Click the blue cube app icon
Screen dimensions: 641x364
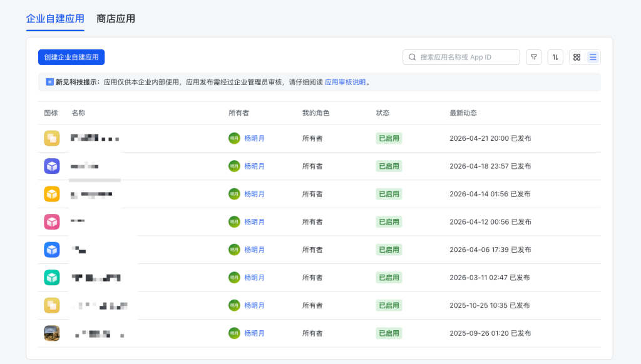tap(52, 250)
